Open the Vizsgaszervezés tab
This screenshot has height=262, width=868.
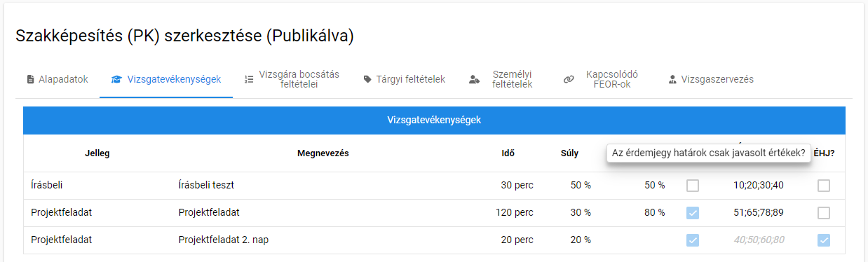(711, 79)
